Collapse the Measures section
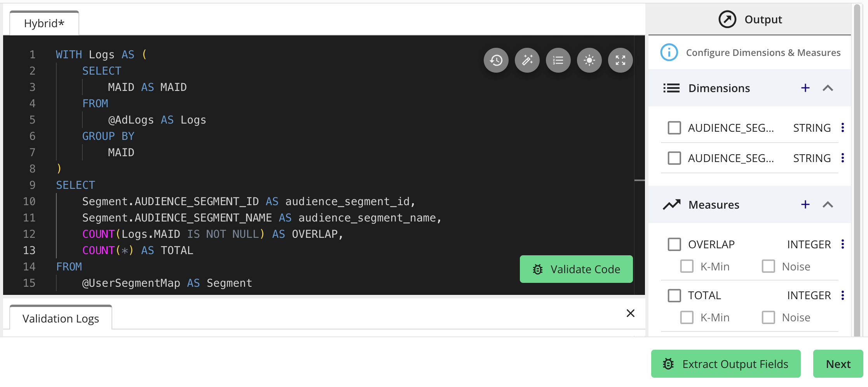Viewport: 868px width, 387px height. 828,205
